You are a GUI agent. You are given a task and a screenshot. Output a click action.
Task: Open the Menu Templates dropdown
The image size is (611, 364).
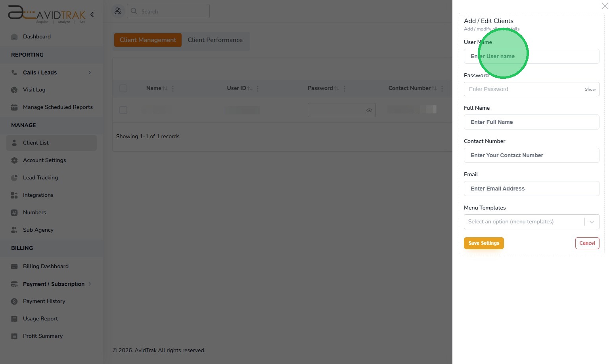531,222
